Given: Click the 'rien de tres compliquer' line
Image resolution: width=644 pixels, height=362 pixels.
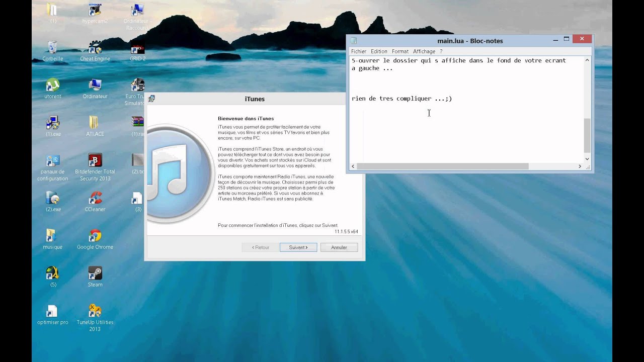Looking at the screenshot, I should click(402, 99).
